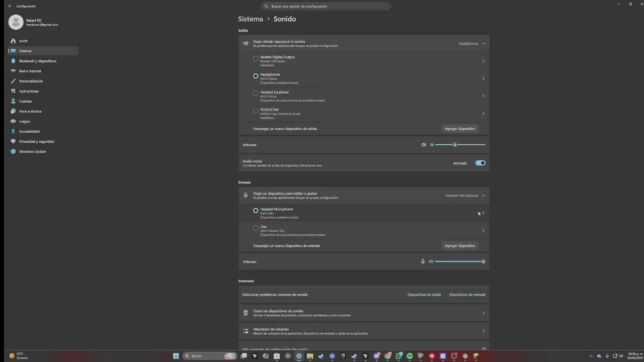Screen dimensions: 644x362
Task: Click the system tray speaker icon
Action: [x=621, y=356]
